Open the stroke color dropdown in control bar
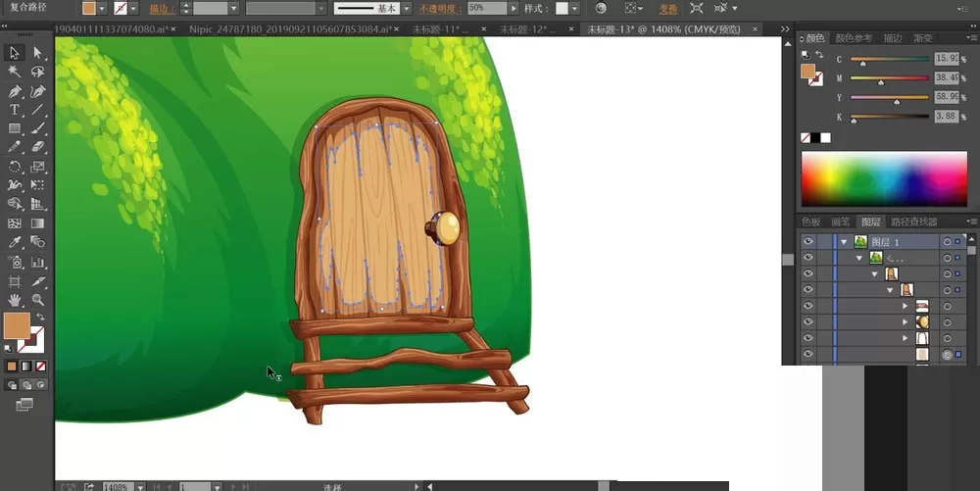Image resolution: width=980 pixels, height=491 pixels. pyautogui.click(x=133, y=9)
